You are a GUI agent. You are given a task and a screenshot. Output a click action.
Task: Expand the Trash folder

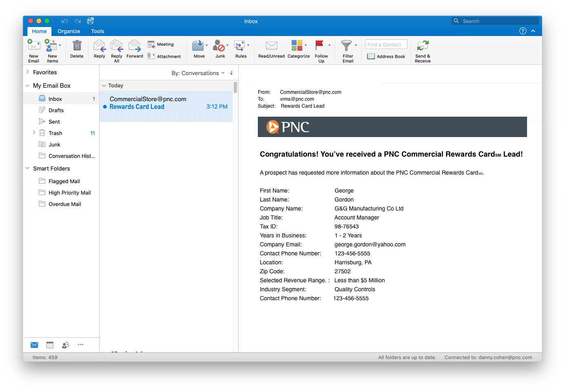pos(34,133)
